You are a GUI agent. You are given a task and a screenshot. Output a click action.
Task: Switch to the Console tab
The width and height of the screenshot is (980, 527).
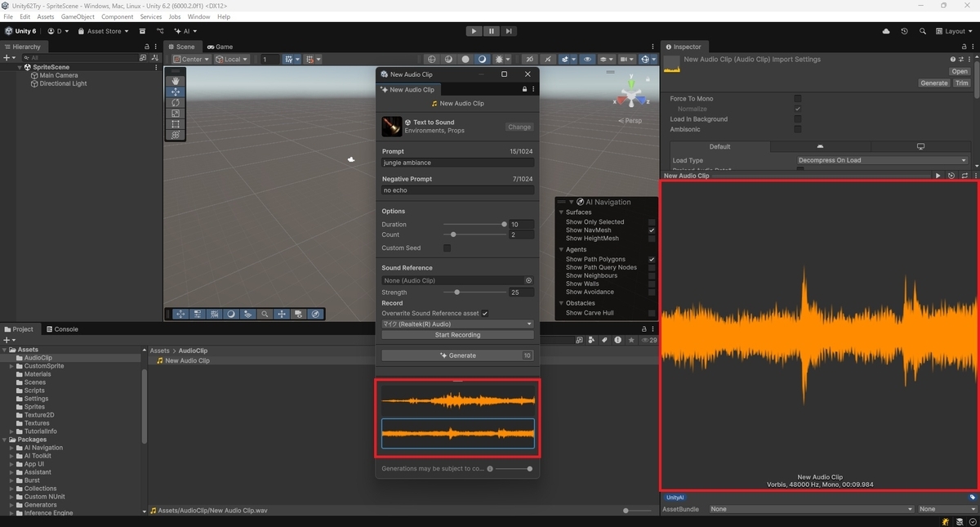62,329
